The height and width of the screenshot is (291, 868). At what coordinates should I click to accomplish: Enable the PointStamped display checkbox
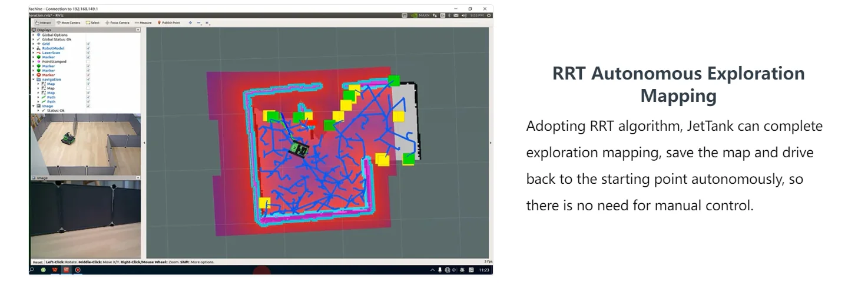click(88, 61)
